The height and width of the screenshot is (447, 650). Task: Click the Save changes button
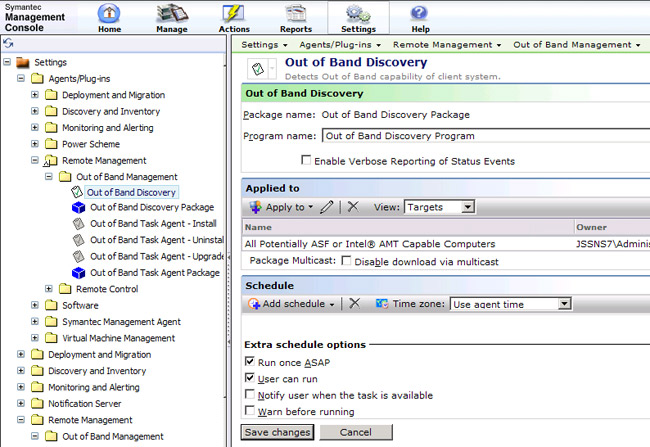pos(277,432)
